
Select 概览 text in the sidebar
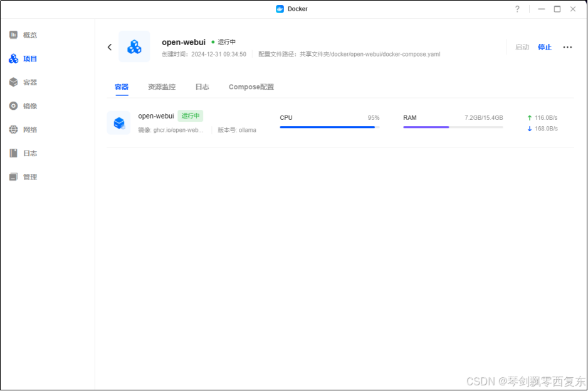pyautogui.click(x=30, y=35)
